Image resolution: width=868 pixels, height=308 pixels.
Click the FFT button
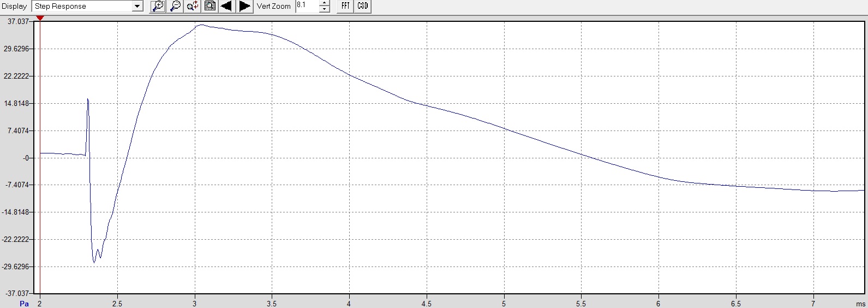pos(345,7)
